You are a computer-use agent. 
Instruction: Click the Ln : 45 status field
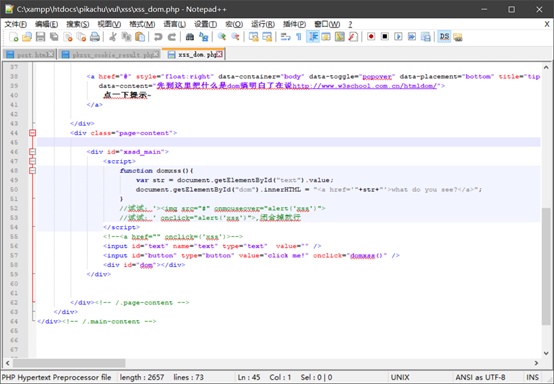249,377
